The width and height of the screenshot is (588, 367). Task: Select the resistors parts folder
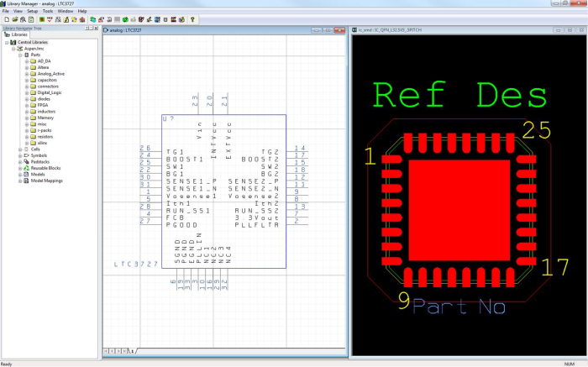[x=45, y=137]
